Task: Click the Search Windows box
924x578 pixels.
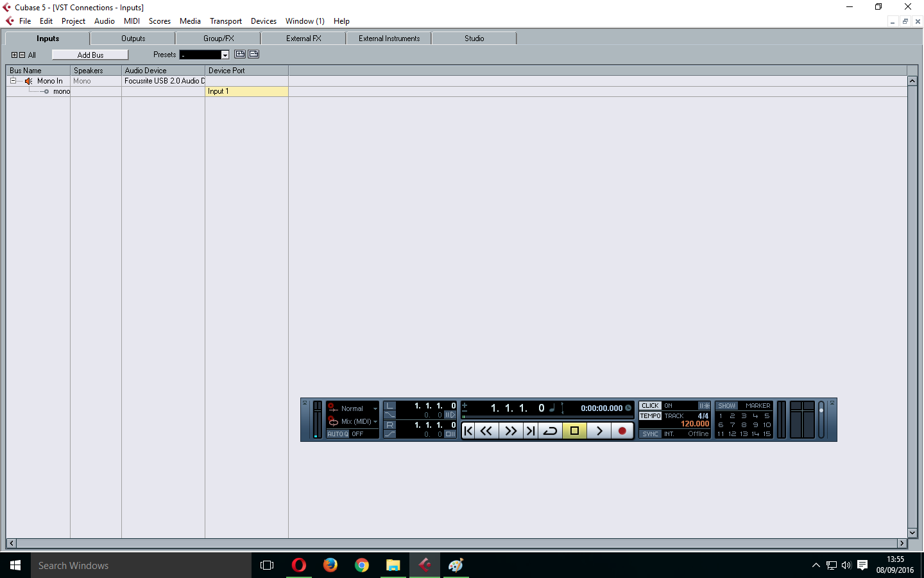Action: pos(141,565)
